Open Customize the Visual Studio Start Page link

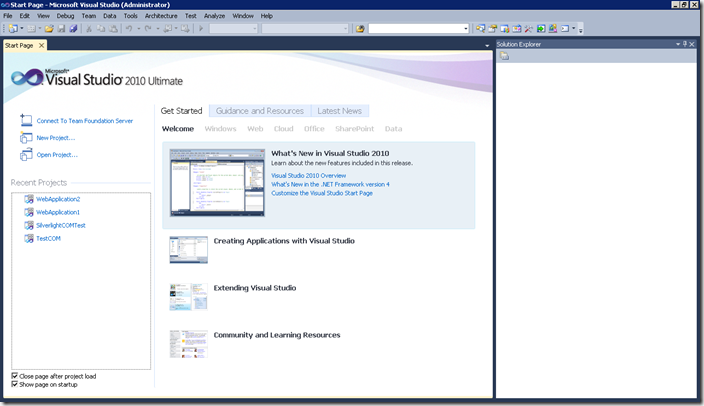pos(321,193)
